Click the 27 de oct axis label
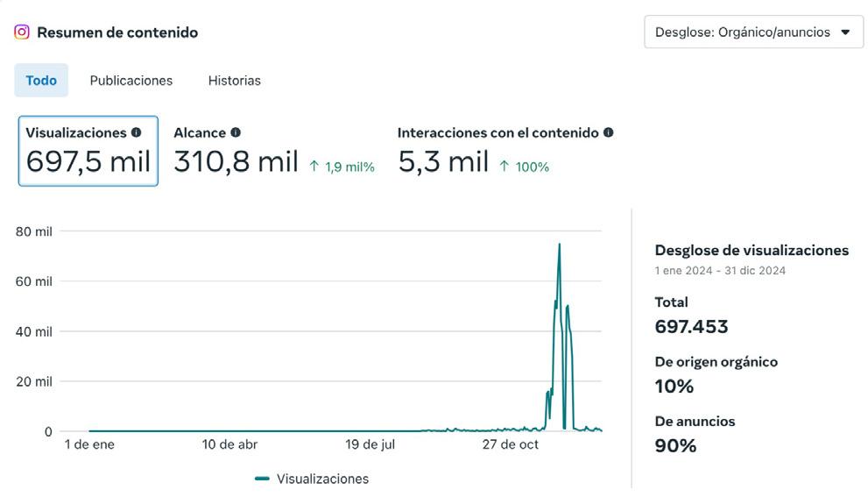This screenshot has height=497, width=868. click(x=512, y=444)
